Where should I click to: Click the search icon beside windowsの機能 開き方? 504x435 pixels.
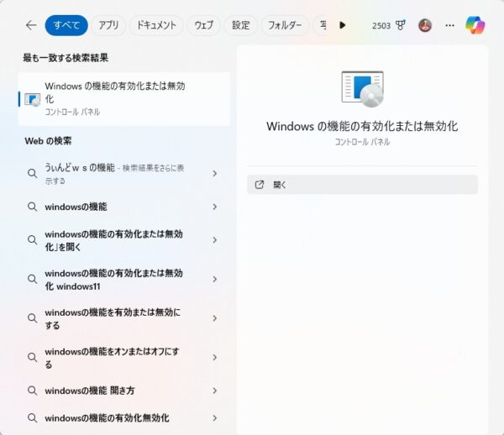(x=32, y=390)
